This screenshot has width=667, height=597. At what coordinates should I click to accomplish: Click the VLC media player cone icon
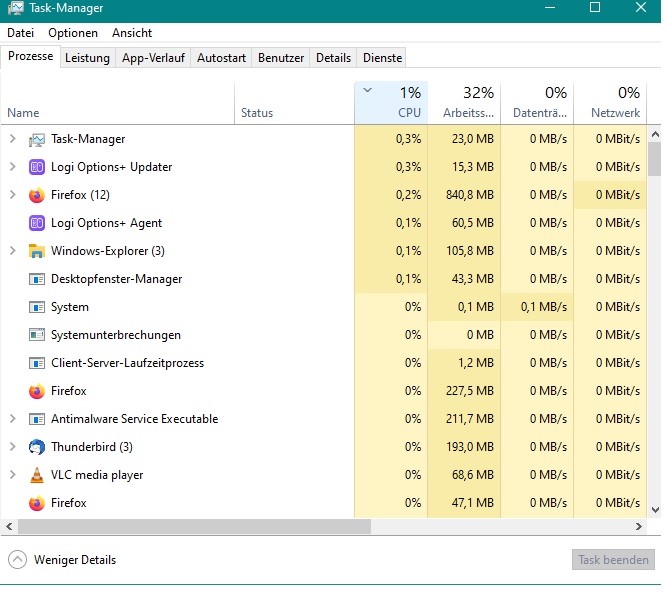(x=37, y=475)
